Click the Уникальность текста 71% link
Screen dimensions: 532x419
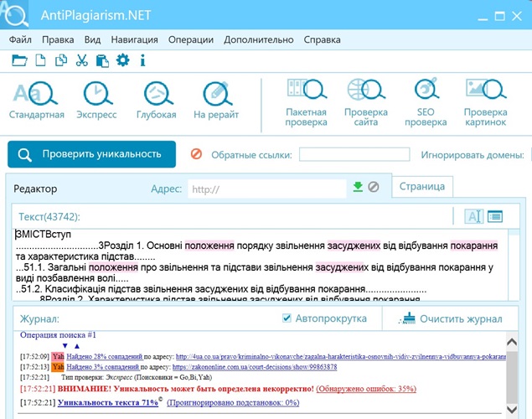pos(108,403)
